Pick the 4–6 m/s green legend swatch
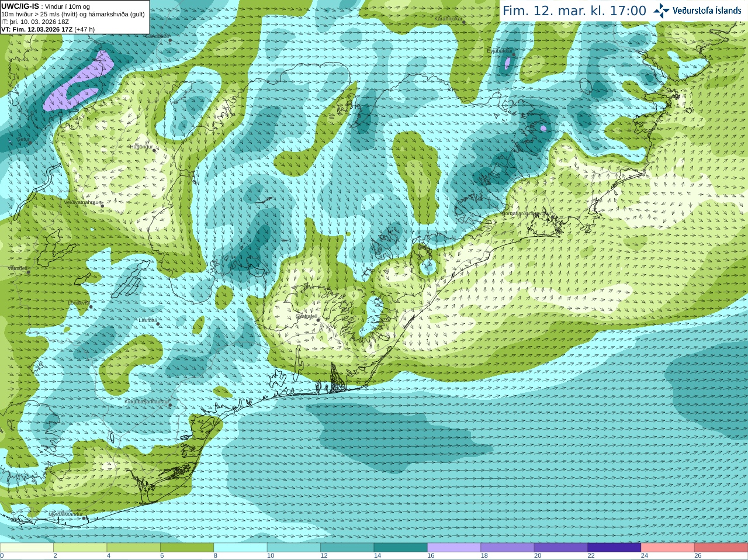The image size is (748, 560). [x=133, y=548]
